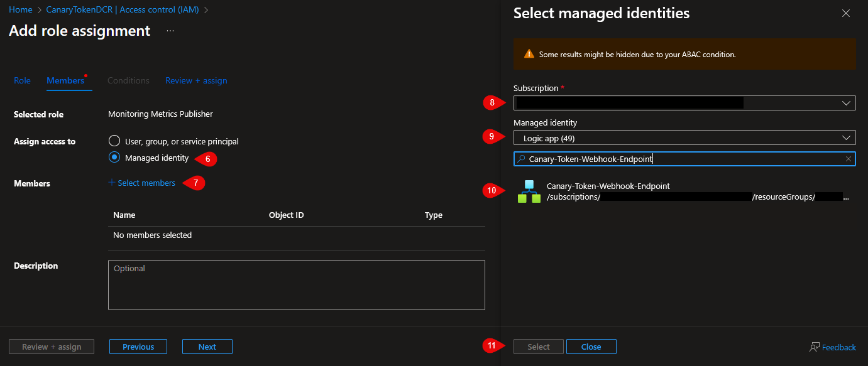Open the Subscription dropdown

[x=684, y=103]
